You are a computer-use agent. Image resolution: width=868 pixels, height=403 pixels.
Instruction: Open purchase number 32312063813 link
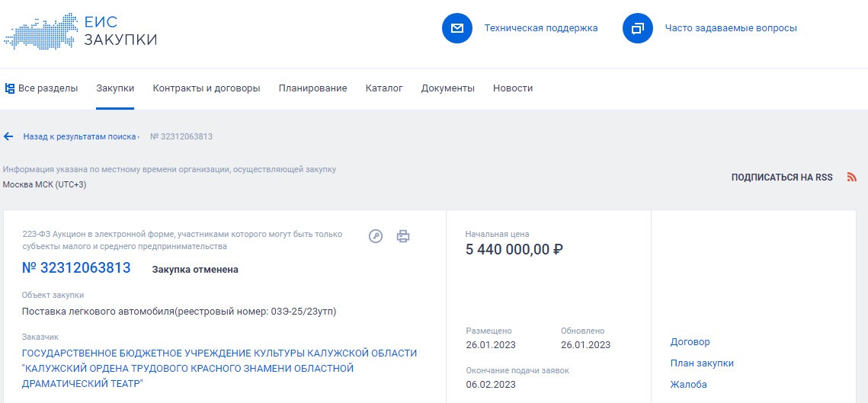(76, 268)
